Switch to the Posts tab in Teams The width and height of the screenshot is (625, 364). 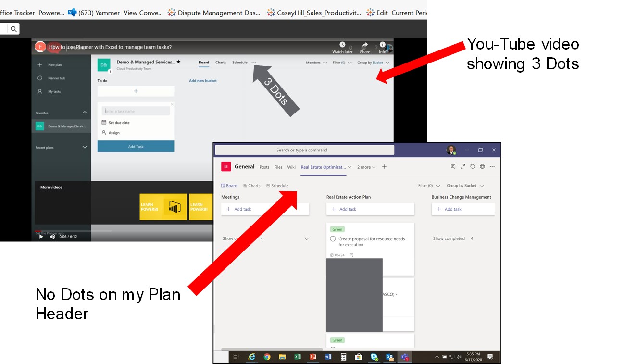[264, 167]
